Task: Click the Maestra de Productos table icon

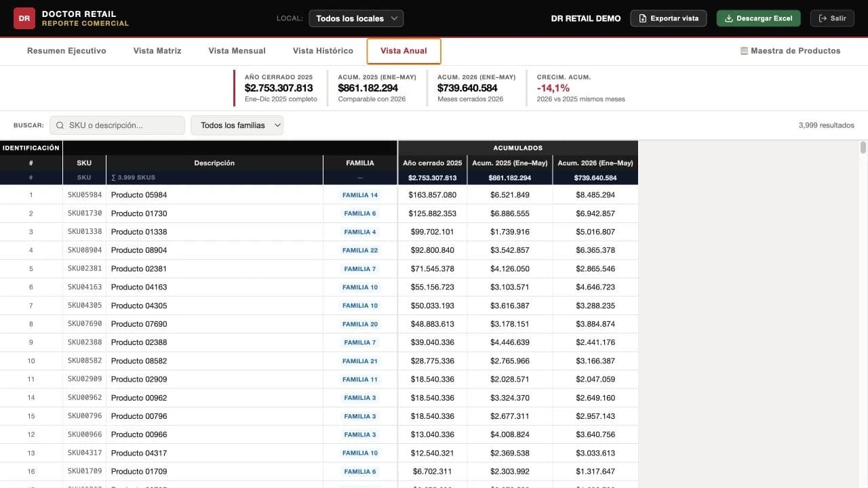Action: [x=744, y=51]
